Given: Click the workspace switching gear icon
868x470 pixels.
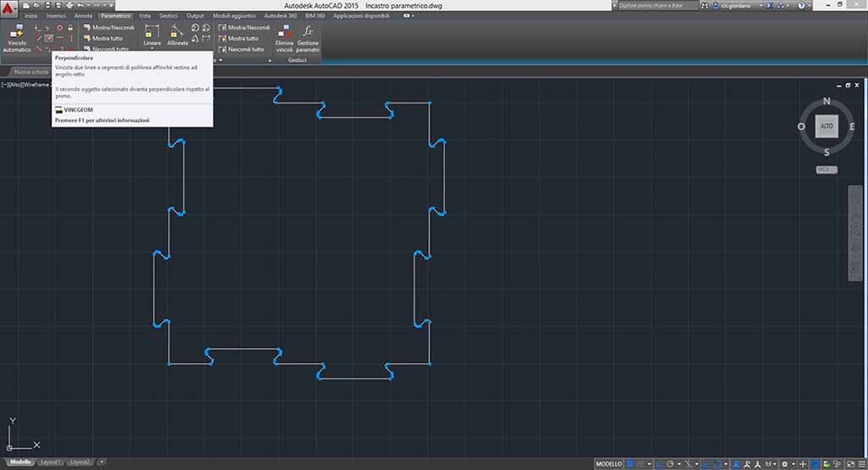Looking at the screenshot, I should pos(785,464).
